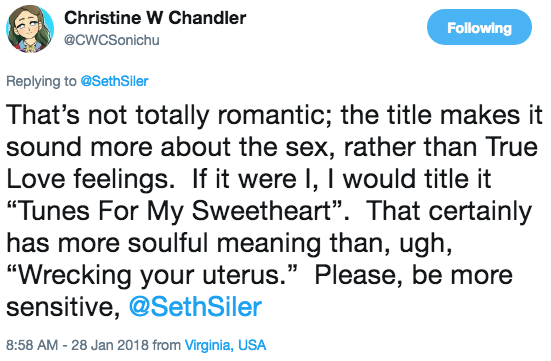The width and height of the screenshot is (551, 361).
Task: Click the words 'If it were I'
Action: pos(255,179)
